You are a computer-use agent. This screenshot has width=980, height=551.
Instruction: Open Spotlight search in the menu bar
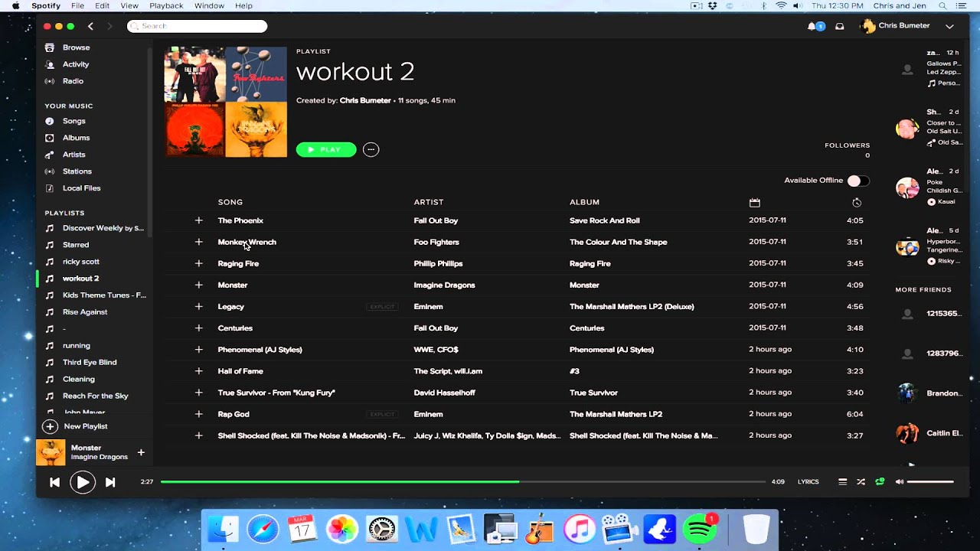coord(942,5)
